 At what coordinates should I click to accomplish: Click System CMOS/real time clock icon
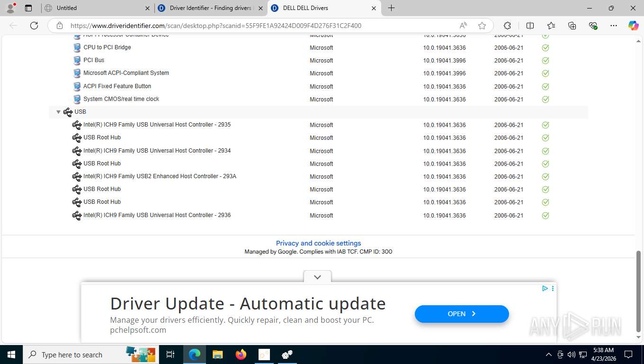click(x=77, y=99)
